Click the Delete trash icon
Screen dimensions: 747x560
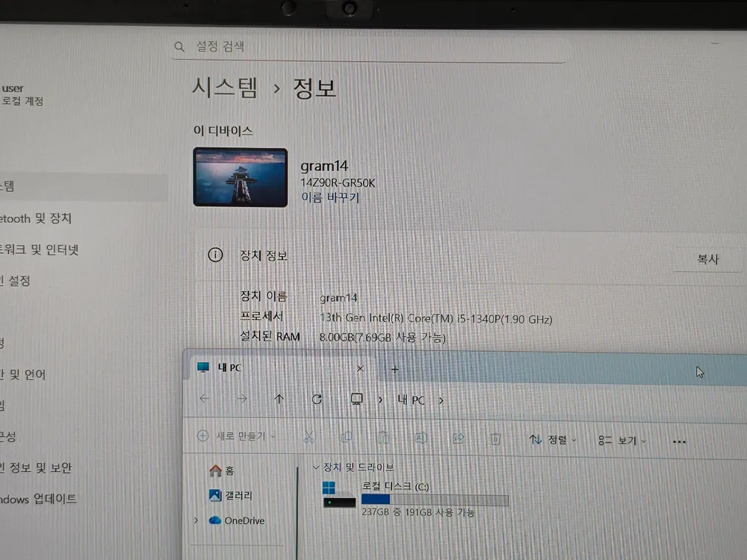pyautogui.click(x=495, y=438)
